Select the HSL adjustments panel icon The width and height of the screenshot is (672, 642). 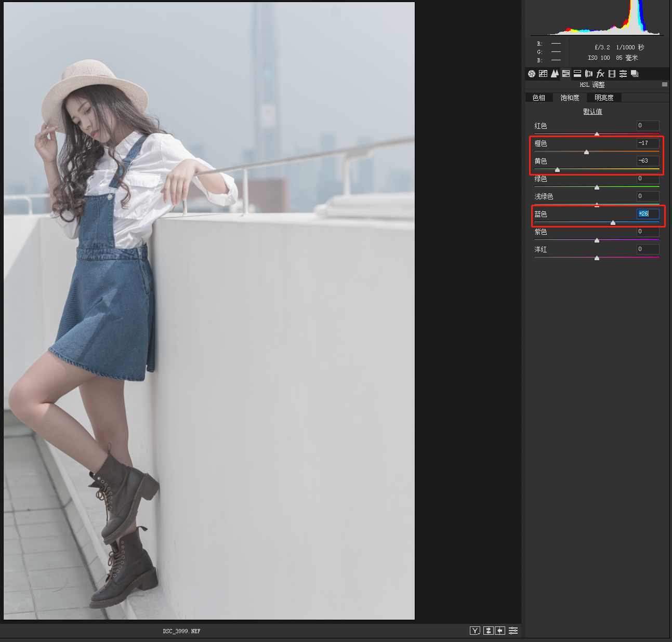(x=566, y=74)
